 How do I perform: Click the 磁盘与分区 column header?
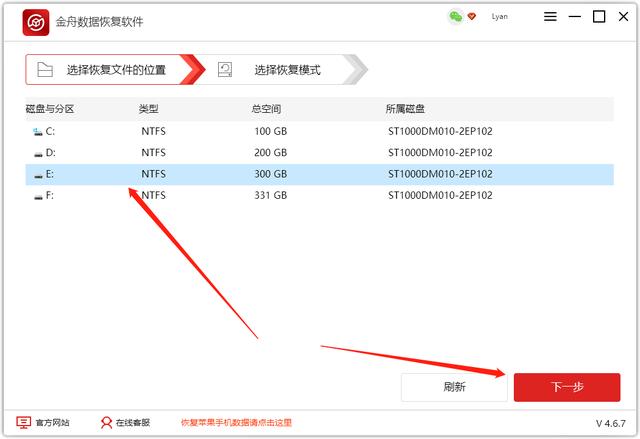click(x=49, y=108)
